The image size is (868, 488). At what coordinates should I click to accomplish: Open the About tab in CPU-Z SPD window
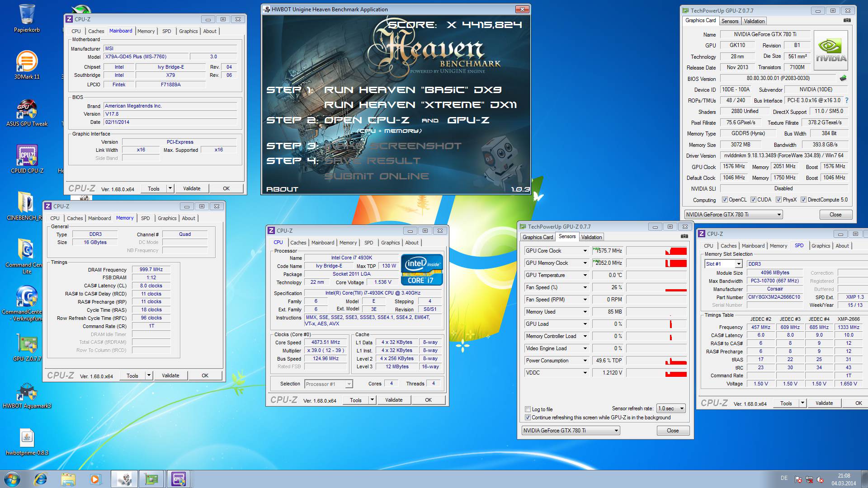pyautogui.click(x=842, y=246)
